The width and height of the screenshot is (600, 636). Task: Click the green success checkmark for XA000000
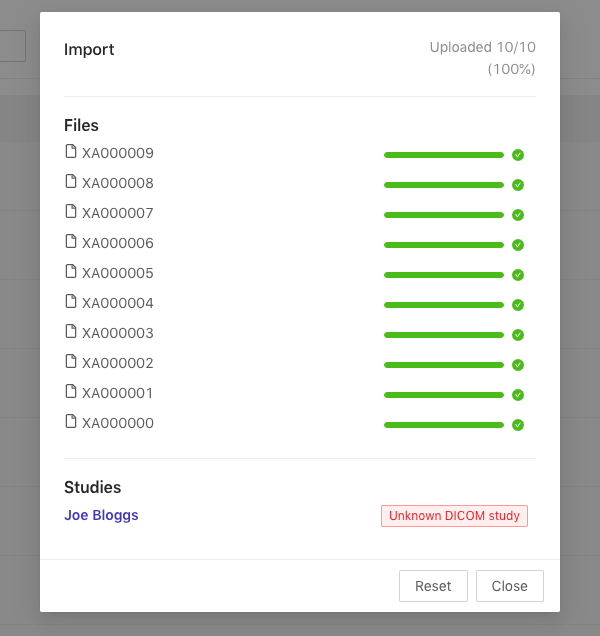[518, 425]
